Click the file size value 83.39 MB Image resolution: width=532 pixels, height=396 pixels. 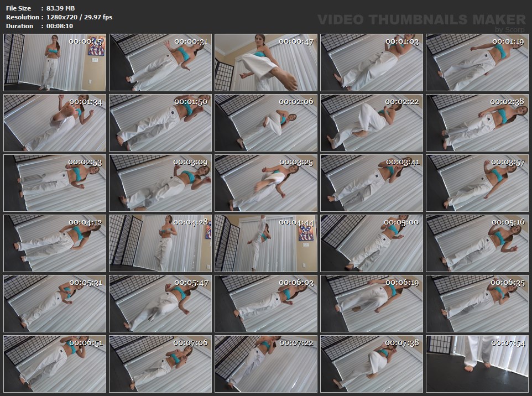(60, 8)
